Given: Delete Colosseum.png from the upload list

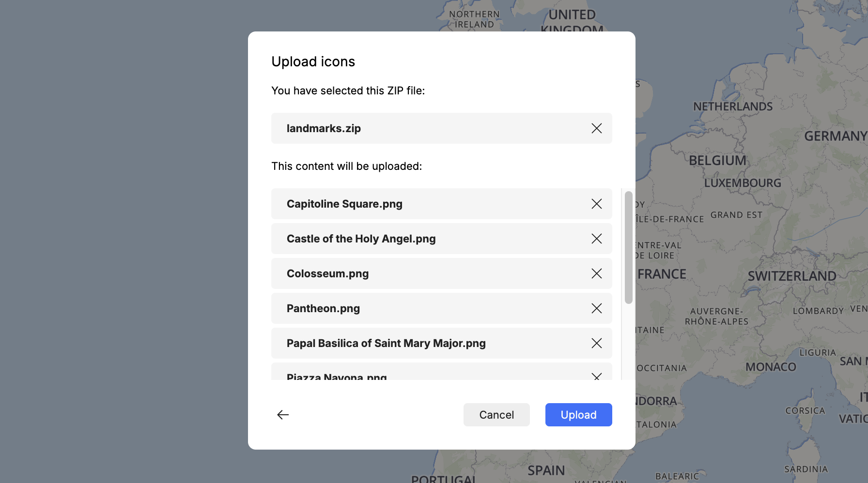Looking at the screenshot, I should pos(596,273).
